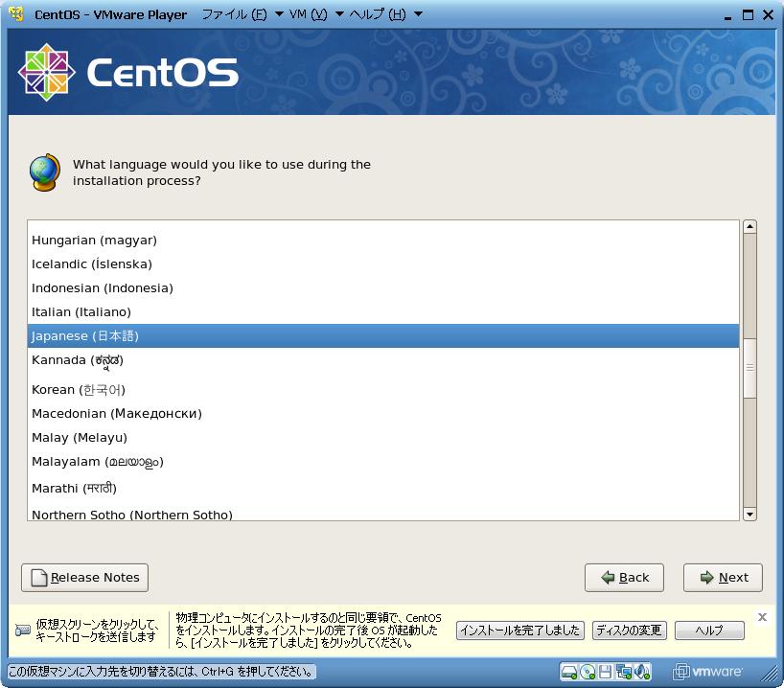Image resolution: width=784 pixels, height=688 pixels.
Task: Open the ヘルプ (H) dropdown menu
Action: [385, 14]
